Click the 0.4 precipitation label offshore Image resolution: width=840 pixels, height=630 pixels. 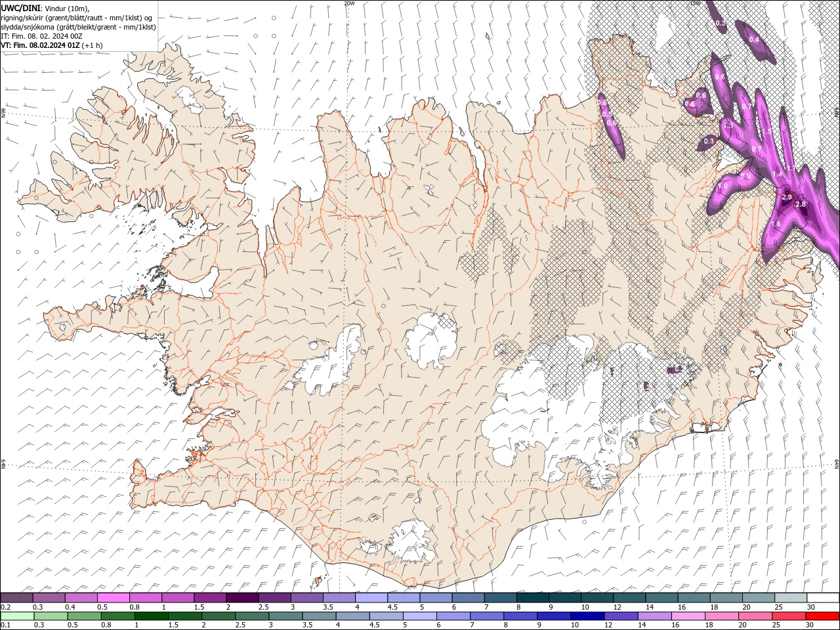click(754, 40)
